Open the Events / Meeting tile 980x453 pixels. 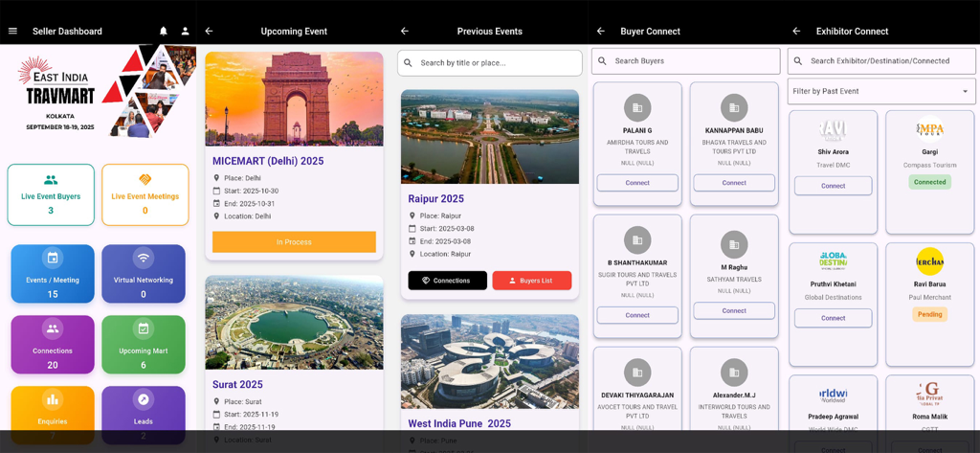(x=53, y=274)
